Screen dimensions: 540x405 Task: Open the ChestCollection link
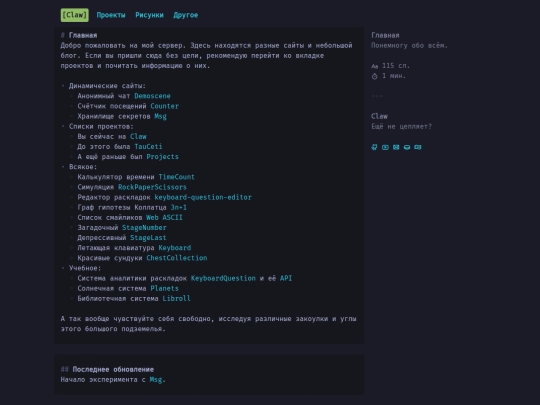click(177, 258)
